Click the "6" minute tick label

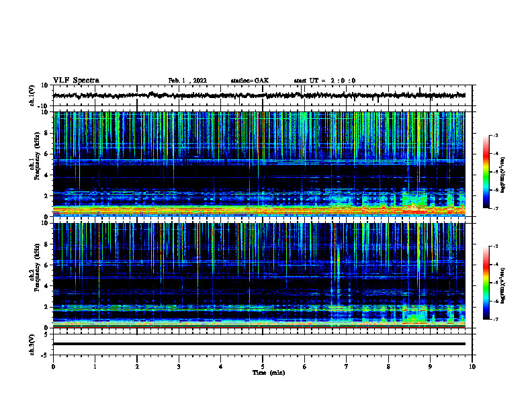(x=305, y=367)
